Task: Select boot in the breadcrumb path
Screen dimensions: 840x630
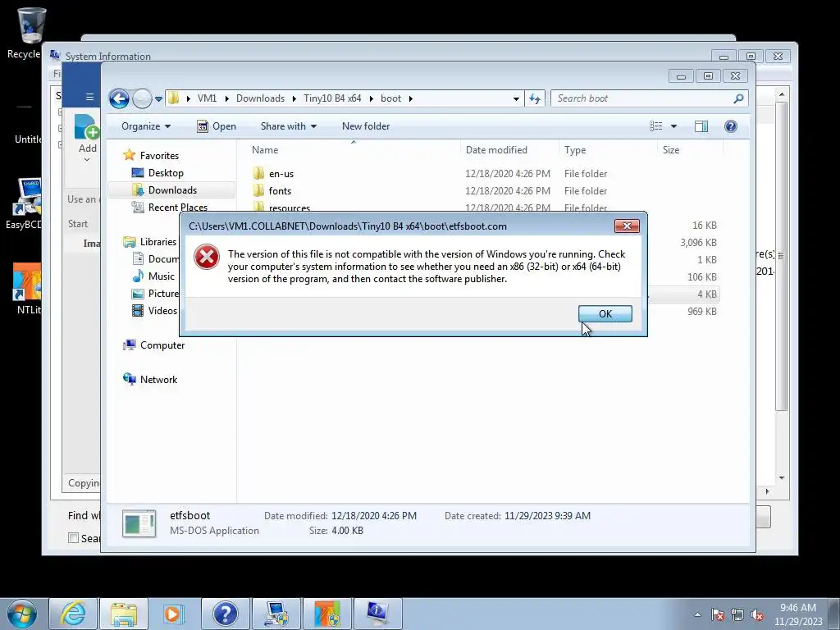Action: tap(390, 98)
